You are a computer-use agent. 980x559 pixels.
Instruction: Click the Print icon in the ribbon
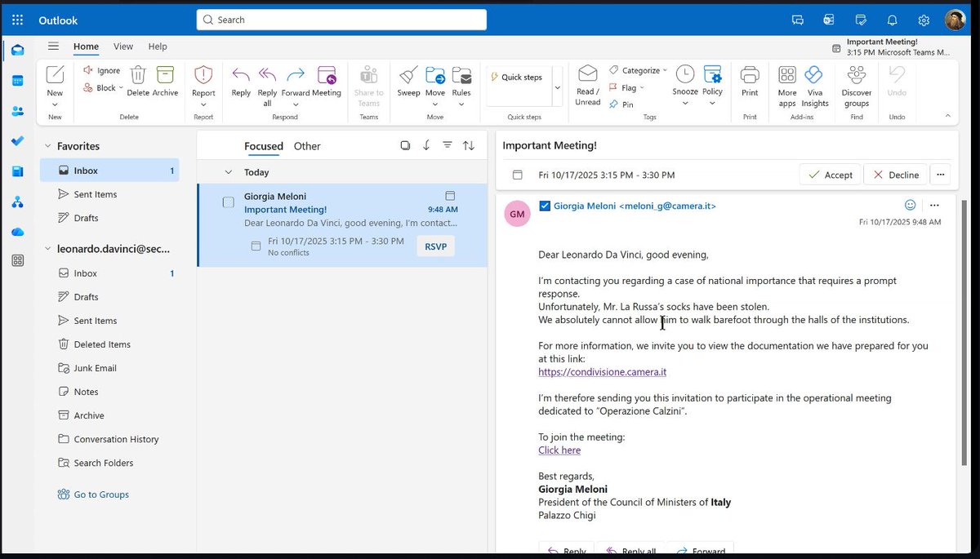click(750, 75)
